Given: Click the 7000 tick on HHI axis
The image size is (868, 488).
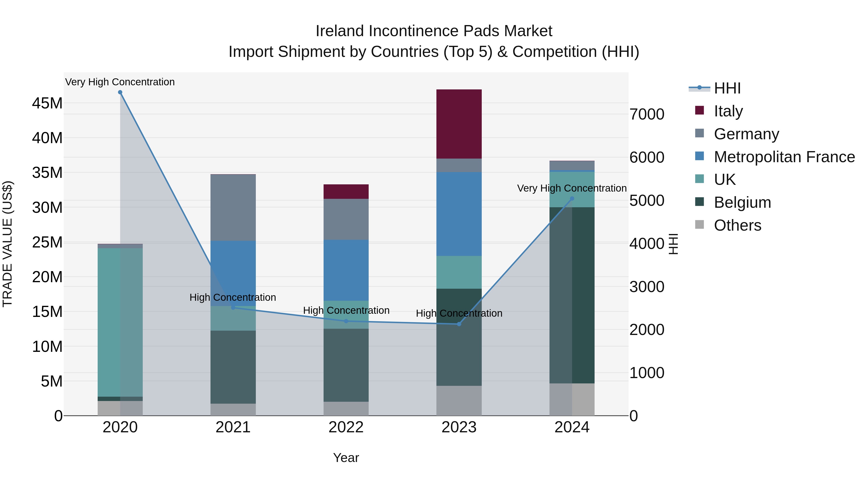Looking at the screenshot, I should point(647,114).
